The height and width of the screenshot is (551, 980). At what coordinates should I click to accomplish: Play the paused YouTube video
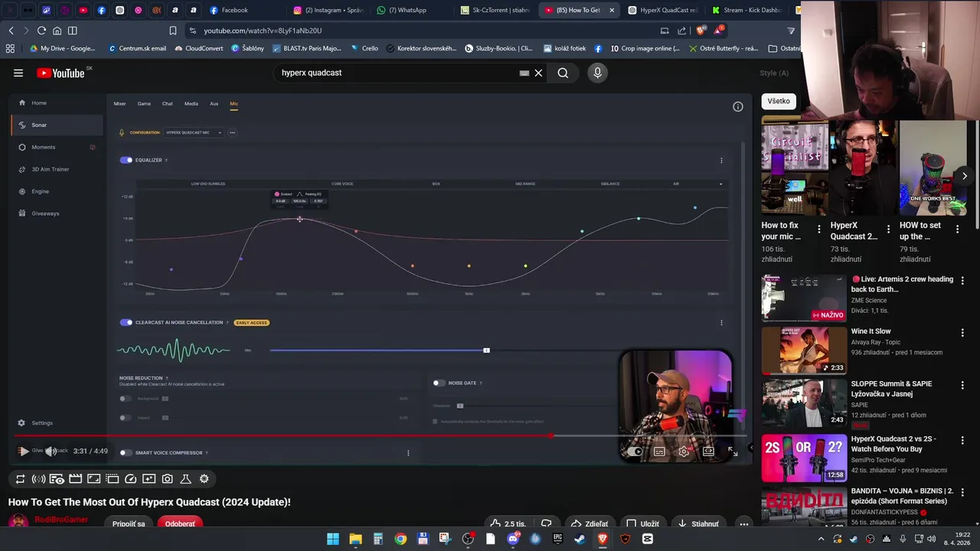pos(24,452)
